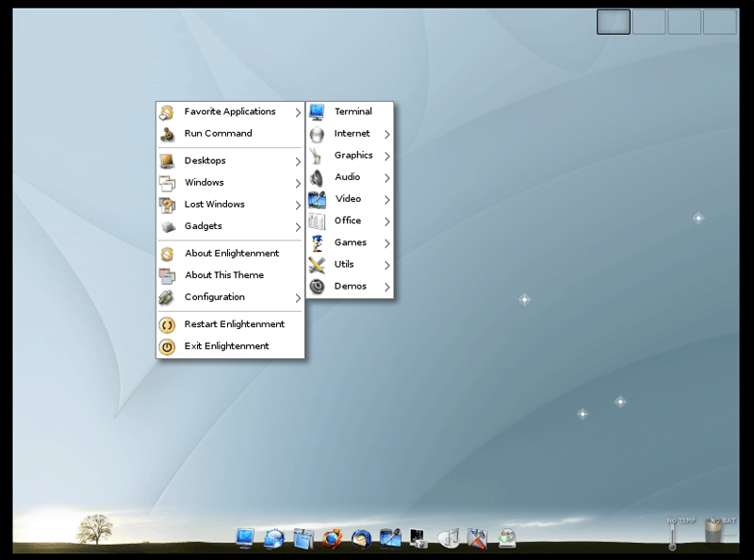The width and height of the screenshot is (754, 560).
Task: Switch to the second virtual desktop in pager
Action: (x=648, y=22)
